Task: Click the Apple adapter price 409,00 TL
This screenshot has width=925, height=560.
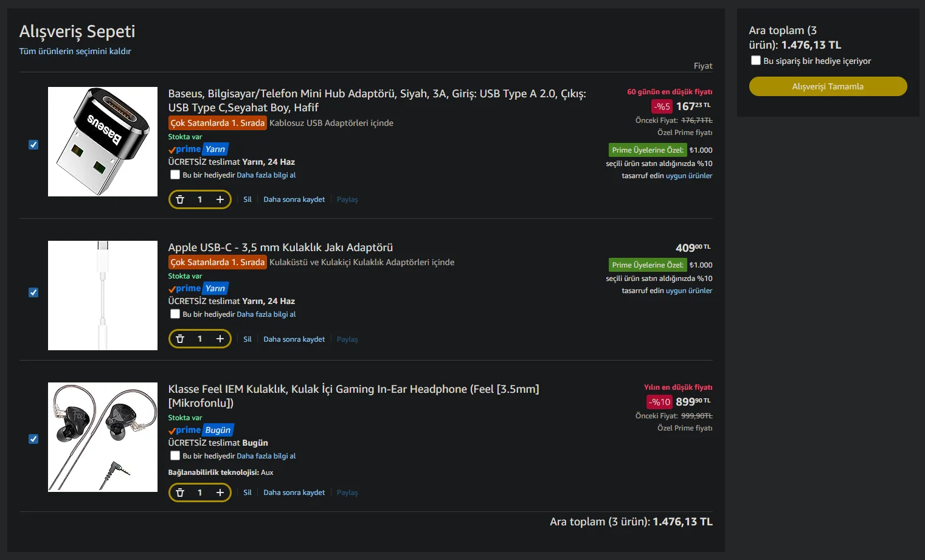Action: tap(693, 247)
